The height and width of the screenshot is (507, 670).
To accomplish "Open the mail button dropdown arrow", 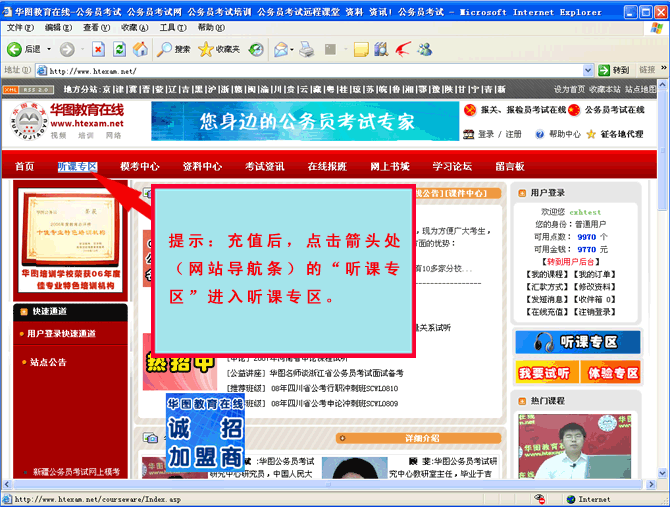I will point(292,50).
